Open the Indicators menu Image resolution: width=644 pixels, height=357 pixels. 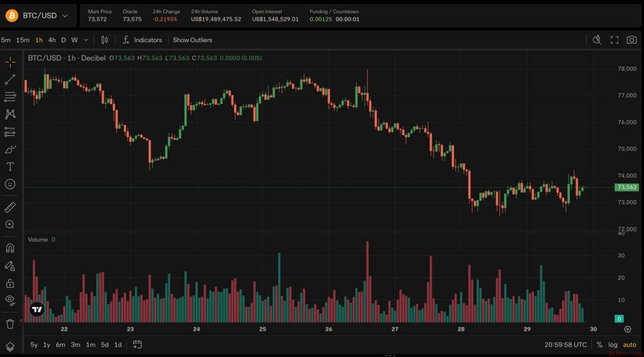pos(142,40)
